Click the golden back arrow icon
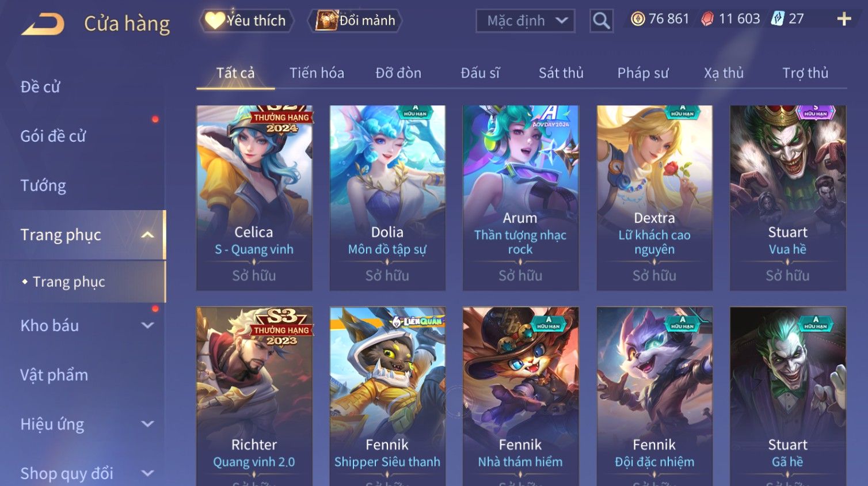The image size is (868, 486). click(43, 24)
